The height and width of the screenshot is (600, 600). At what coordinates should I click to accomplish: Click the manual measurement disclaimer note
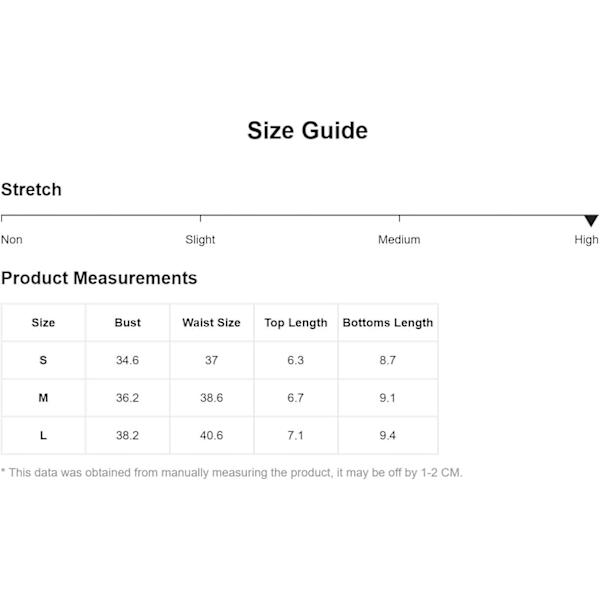point(232,472)
